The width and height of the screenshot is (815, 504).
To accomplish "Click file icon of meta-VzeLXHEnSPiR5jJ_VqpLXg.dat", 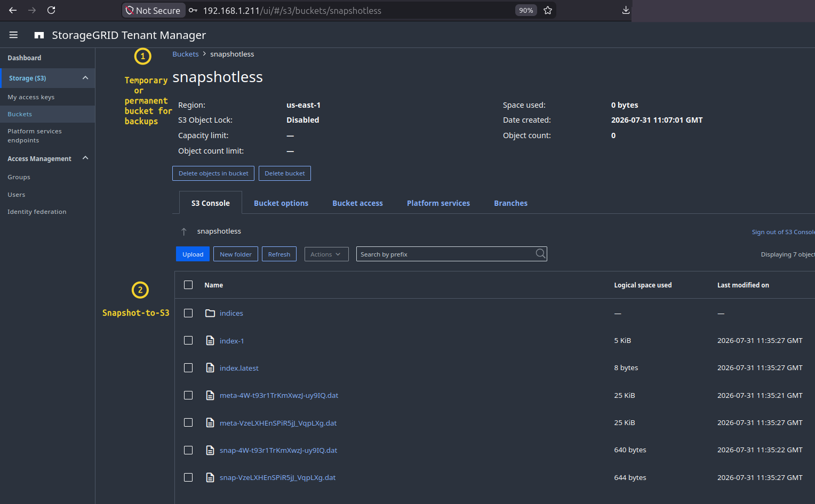I will click(210, 422).
